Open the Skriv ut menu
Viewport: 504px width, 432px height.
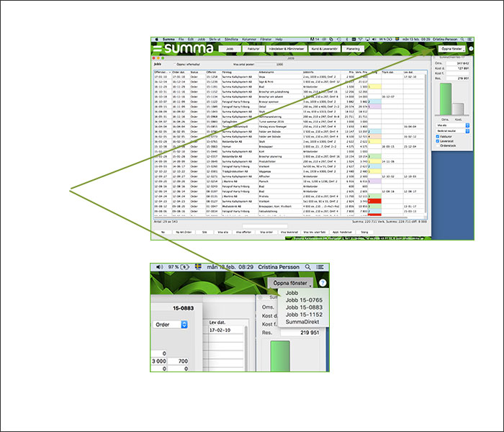pyautogui.click(x=215, y=39)
